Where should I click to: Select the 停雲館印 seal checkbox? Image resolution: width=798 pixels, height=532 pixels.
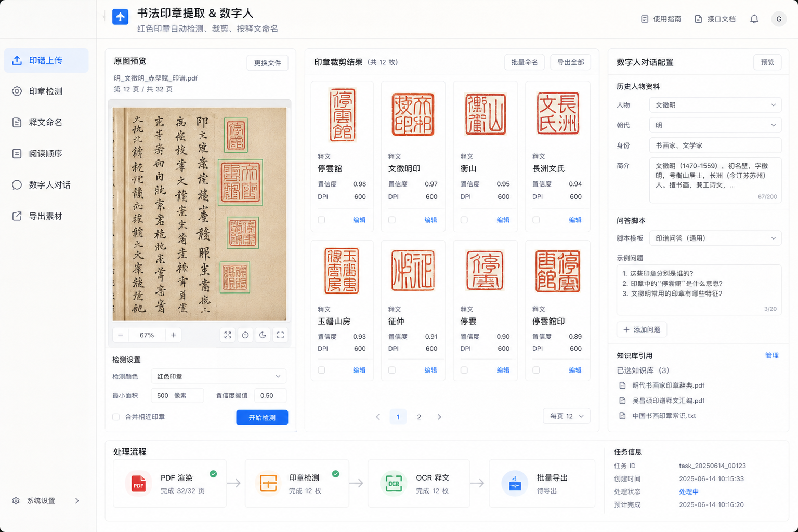tap(536, 370)
